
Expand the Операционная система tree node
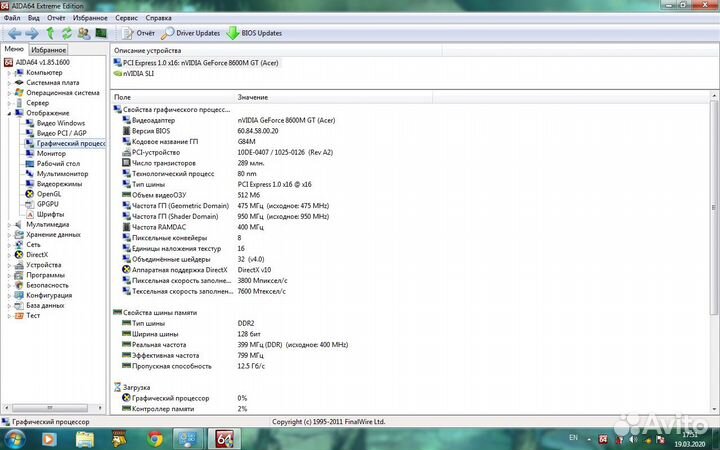point(9,93)
